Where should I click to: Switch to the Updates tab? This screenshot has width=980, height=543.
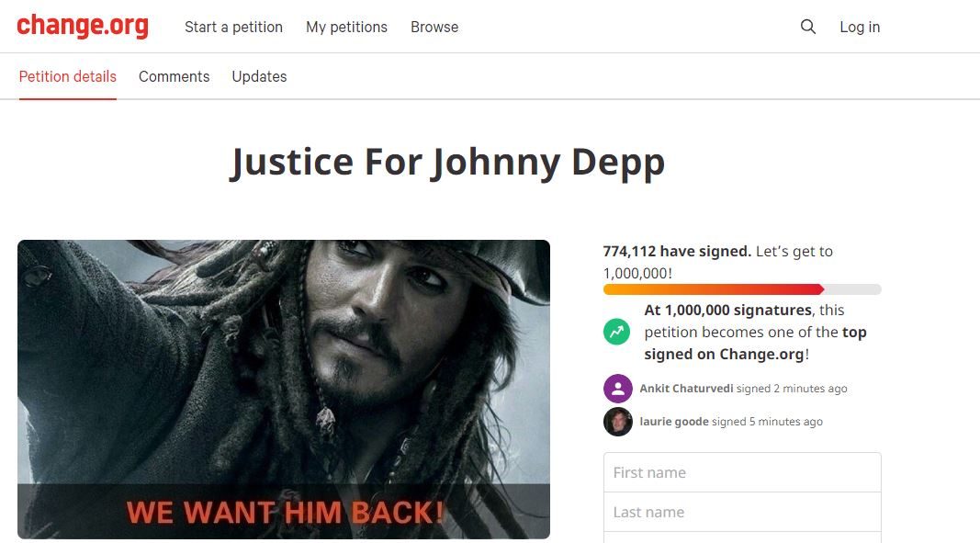click(259, 76)
